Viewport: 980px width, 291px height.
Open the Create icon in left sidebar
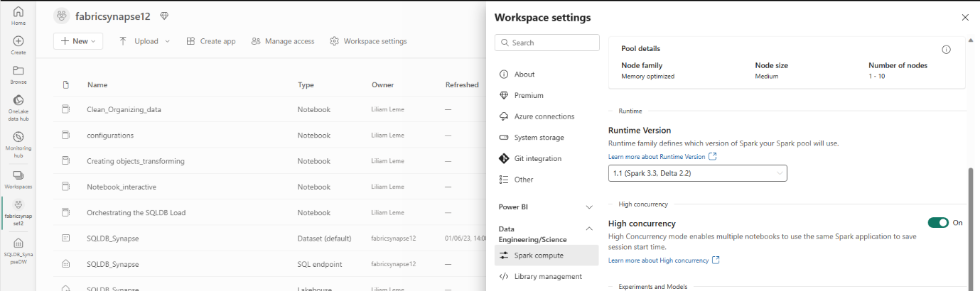pos(18,41)
